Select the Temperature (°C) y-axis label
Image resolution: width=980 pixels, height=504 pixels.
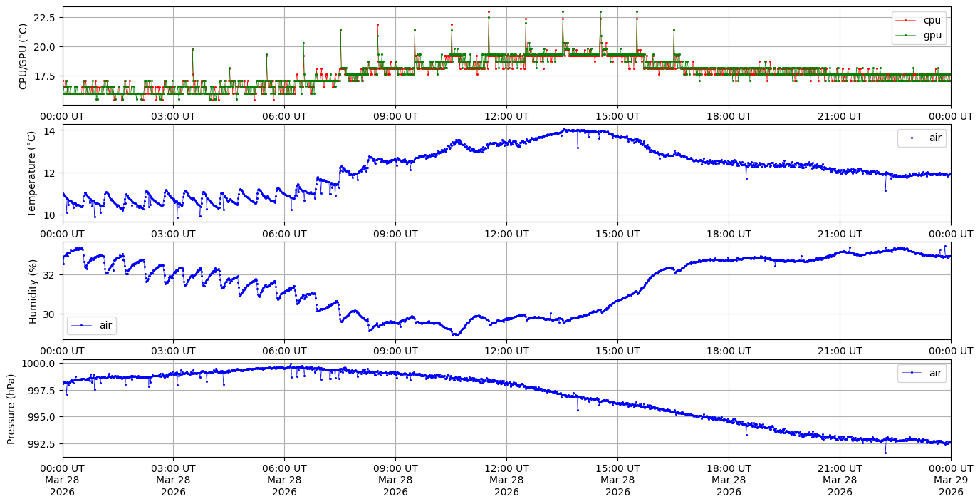[31, 173]
